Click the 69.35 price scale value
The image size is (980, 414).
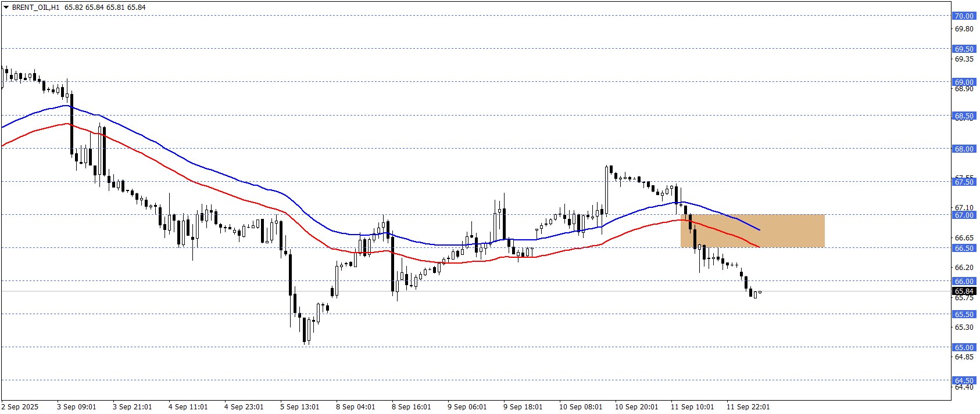(964, 59)
